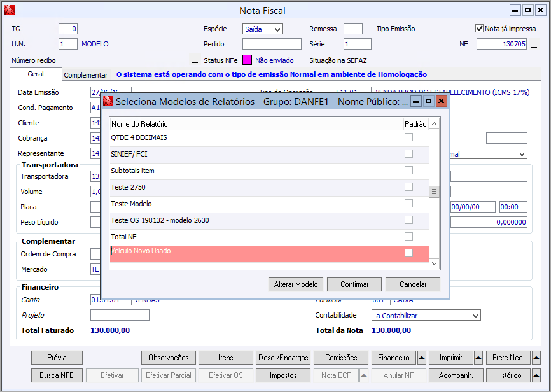Check Padrão for Subtotais item
Screen dimensions: 551x392
(408, 170)
